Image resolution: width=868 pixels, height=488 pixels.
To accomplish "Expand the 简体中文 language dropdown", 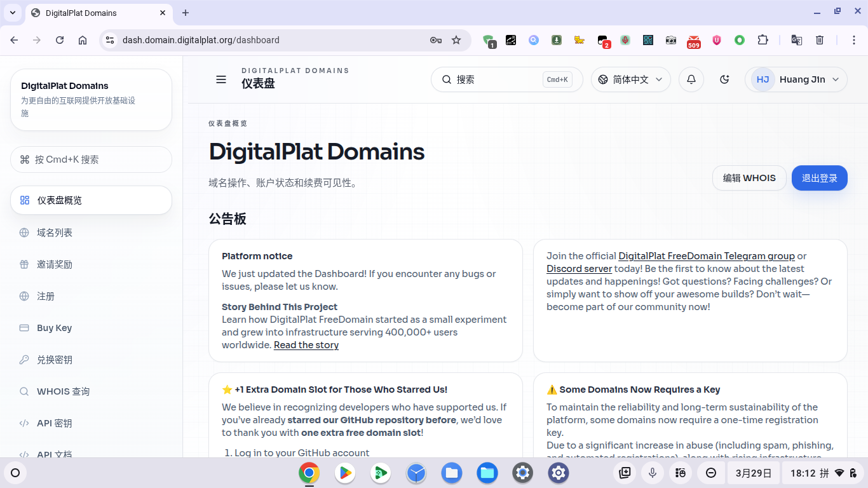I will click(x=630, y=79).
